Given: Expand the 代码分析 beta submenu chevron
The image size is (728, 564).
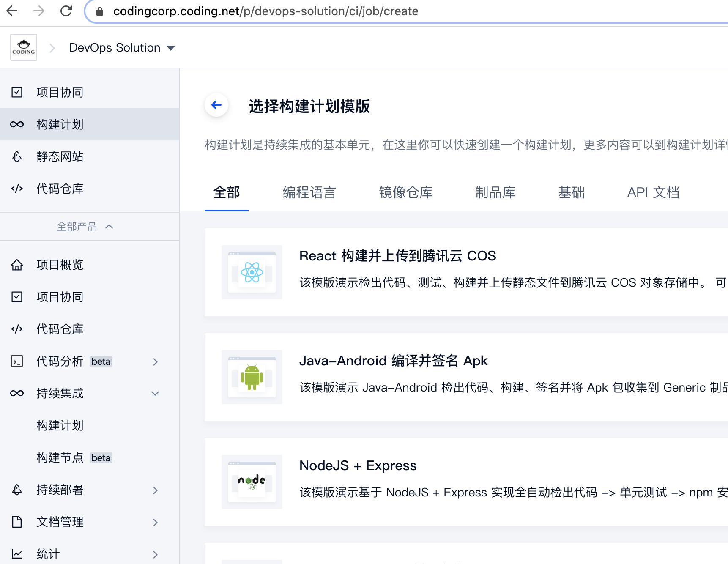Looking at the screenshot, I should pyautogui.click(x=155, y=361).
